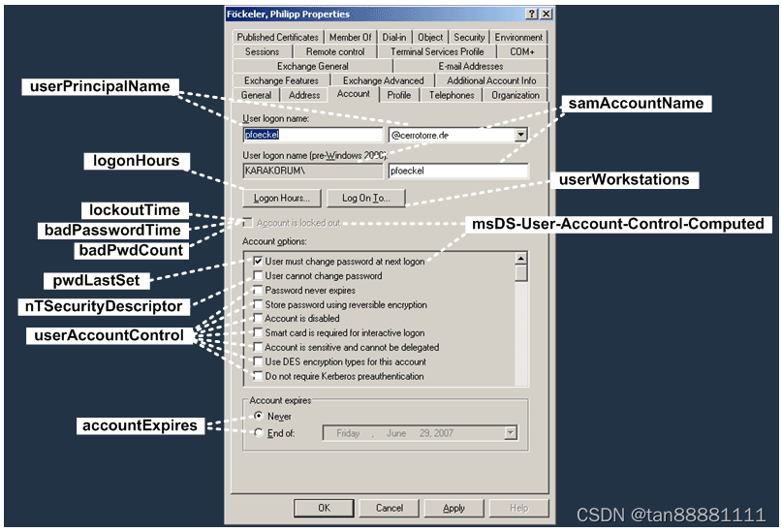Click the OK button

pos(325,508)
